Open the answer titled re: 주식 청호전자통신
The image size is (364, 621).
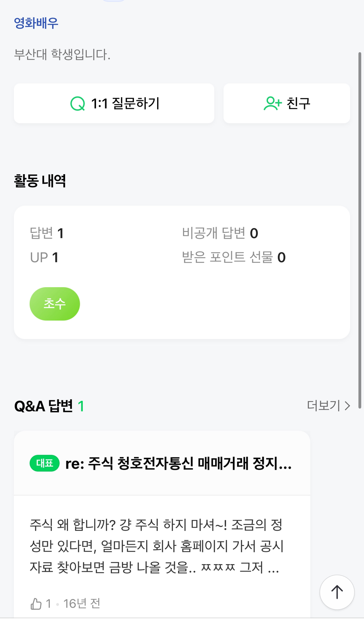tap(178, 463)
